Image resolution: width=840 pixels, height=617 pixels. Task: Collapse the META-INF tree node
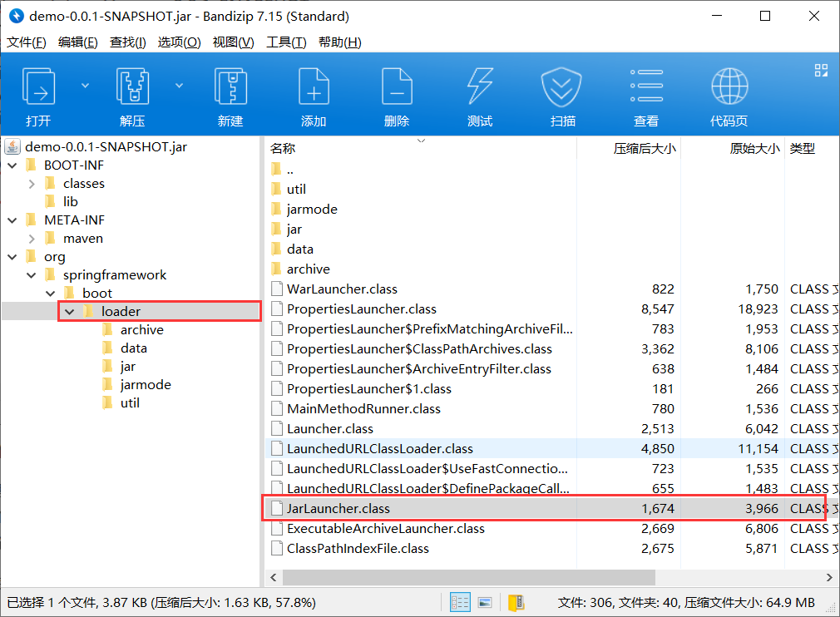[x=12, y=220]
